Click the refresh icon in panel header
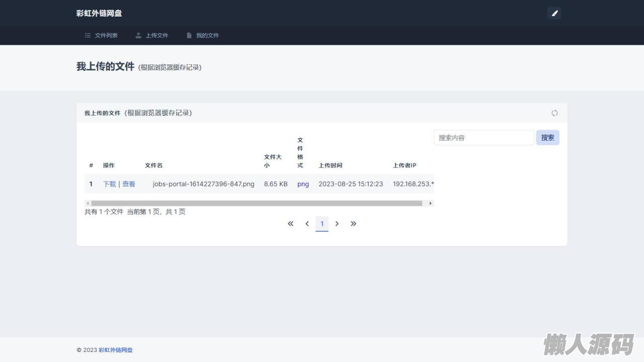 point(554,113)
